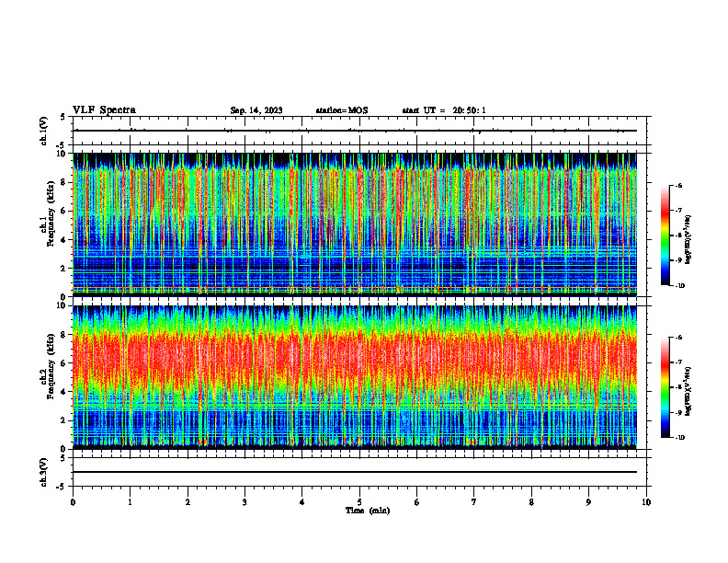The width and height of the screenshot is (728, 563).
Task: Click the "8" minute tick on time axis
Action: 531,502
